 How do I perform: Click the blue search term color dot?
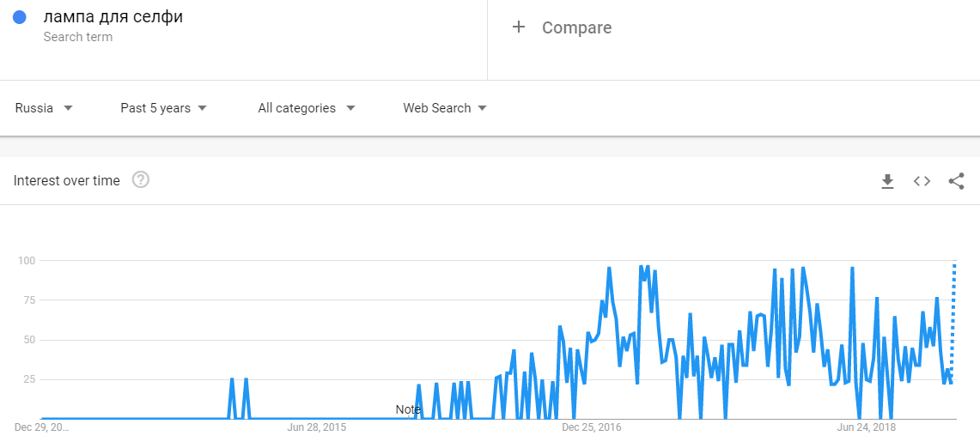coord(21,17)
